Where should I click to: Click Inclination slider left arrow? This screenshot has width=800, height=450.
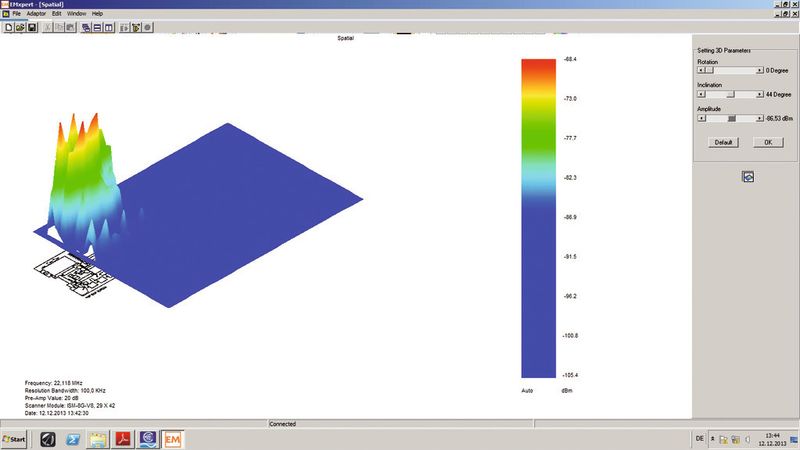[x=701, y=94]
